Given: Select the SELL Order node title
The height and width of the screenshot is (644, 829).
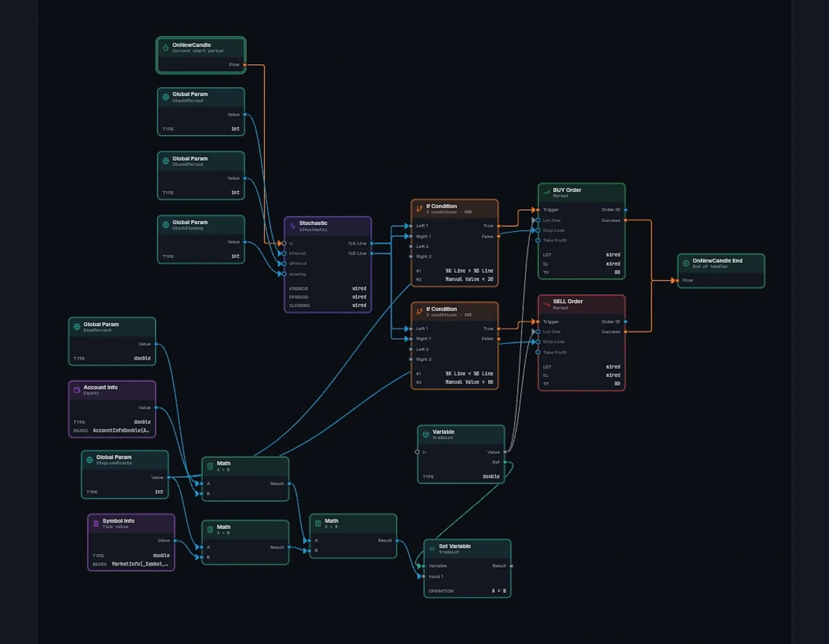Looking at the screenshot, I should 568,302.
